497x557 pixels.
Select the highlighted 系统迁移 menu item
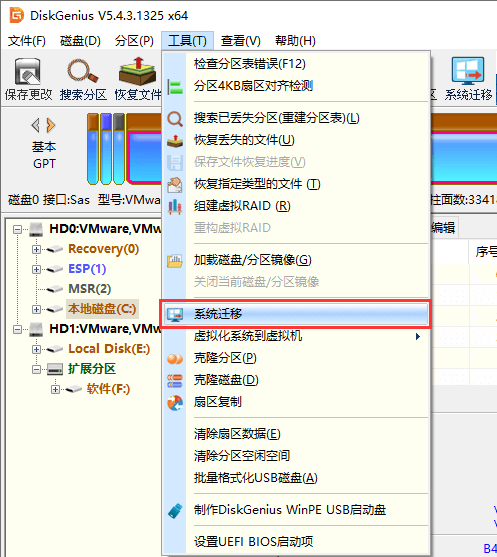coord(296,314)
